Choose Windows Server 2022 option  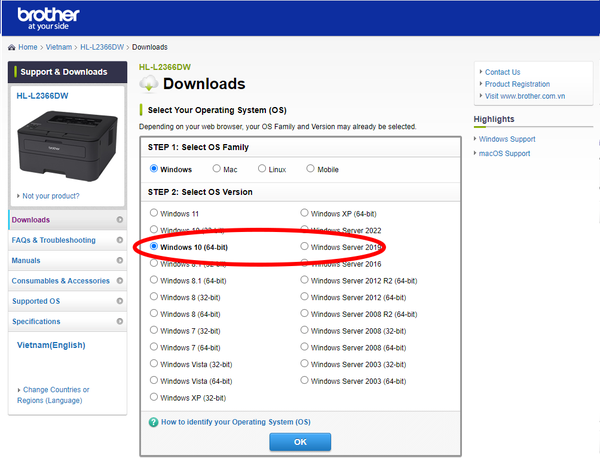pyautogui.click(x=304, y=229)
